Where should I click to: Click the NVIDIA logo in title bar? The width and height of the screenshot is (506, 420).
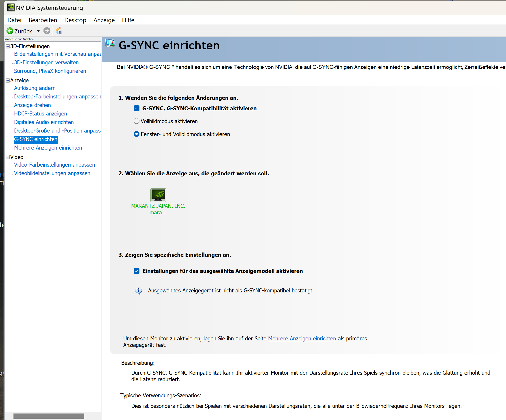11,7
